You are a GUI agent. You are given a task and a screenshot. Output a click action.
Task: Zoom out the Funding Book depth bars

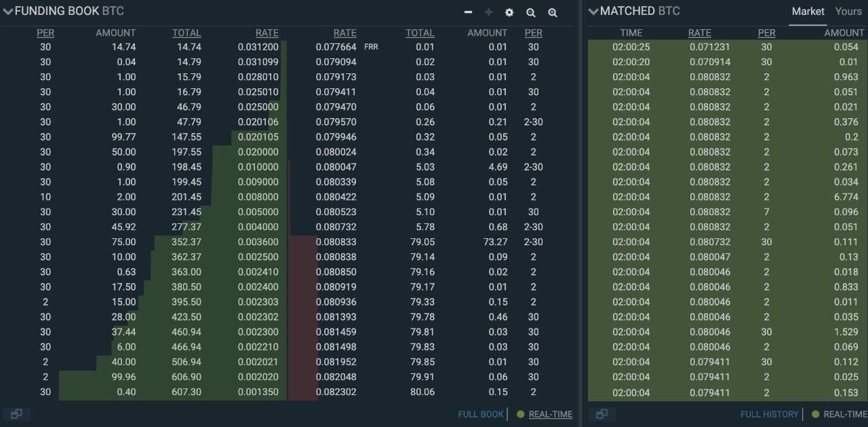pyautogui.click(x=531, y=12)
